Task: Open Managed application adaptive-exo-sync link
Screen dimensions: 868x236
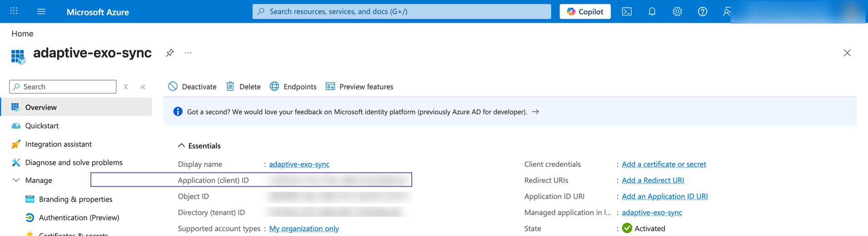Action: 652,212
